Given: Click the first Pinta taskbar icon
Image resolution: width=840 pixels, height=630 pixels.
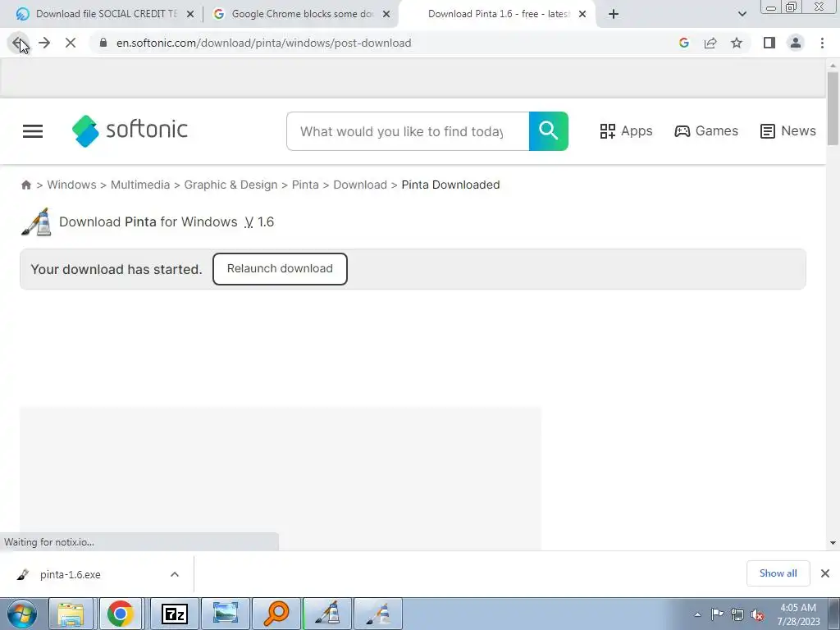Looking at the screenshot, I should [327, 614].
